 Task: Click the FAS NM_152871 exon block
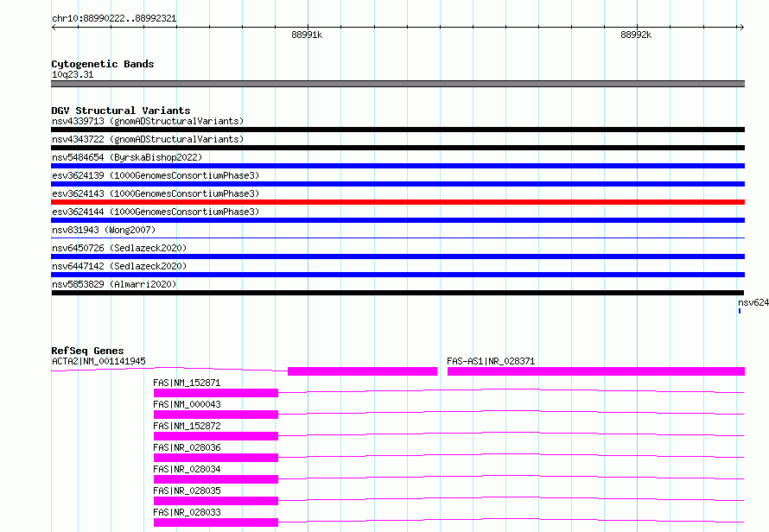click(216, 393)
